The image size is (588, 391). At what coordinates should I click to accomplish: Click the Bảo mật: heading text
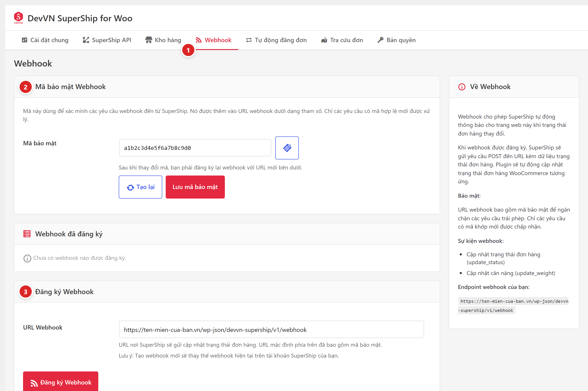[x=469, y=196]
